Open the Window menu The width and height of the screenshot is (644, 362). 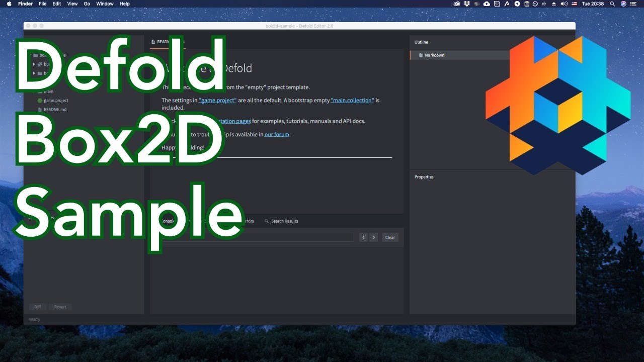click(105, 4)
